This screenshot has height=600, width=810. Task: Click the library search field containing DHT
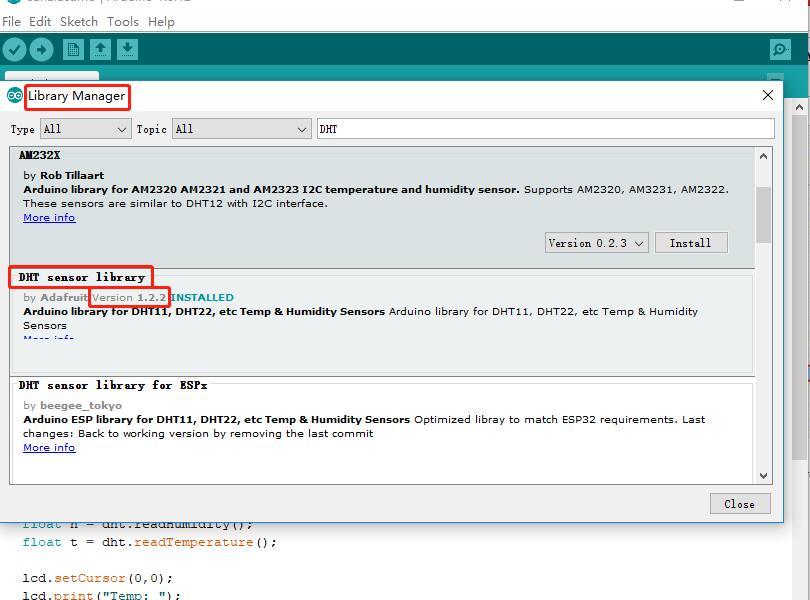[x=546, y=129]
